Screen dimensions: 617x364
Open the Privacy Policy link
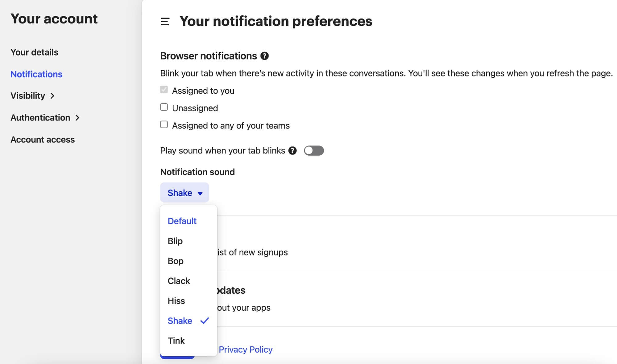tap(246, 350)
